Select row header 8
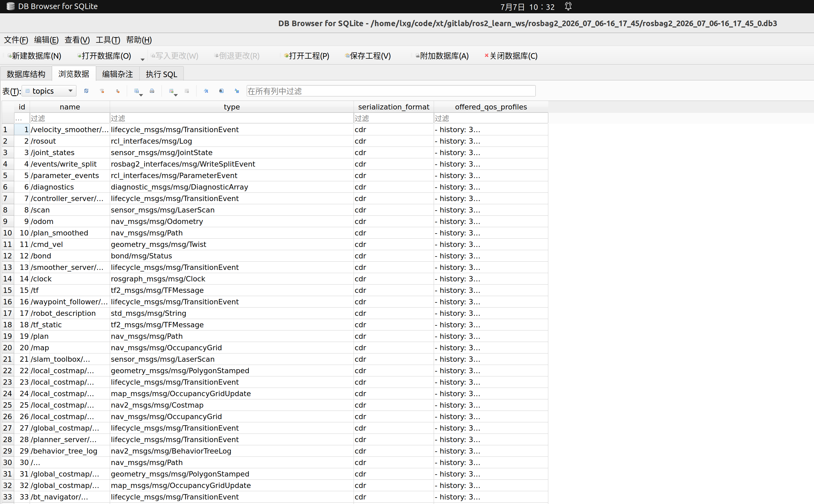This screenshot has height=504, width=814. (8, 210)
